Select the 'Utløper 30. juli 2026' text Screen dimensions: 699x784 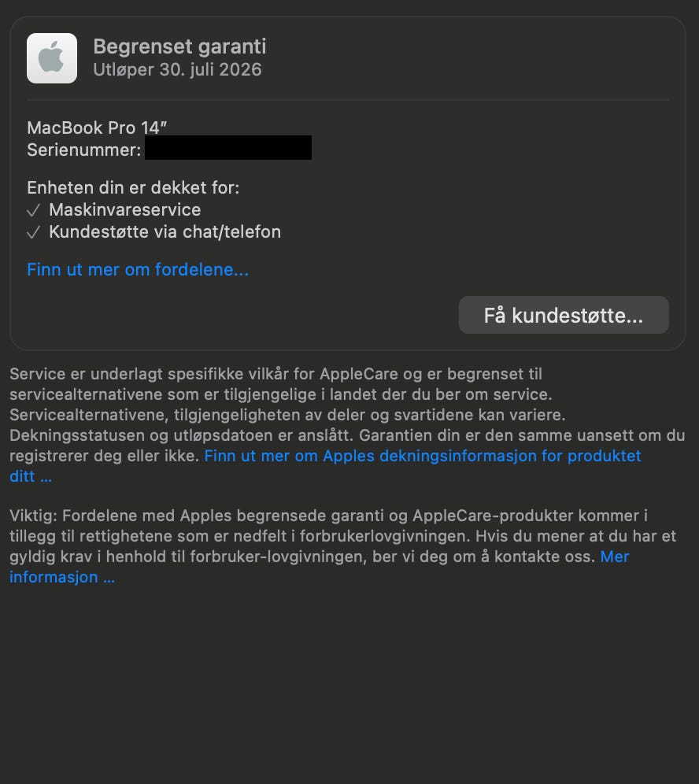pos(177,69)
